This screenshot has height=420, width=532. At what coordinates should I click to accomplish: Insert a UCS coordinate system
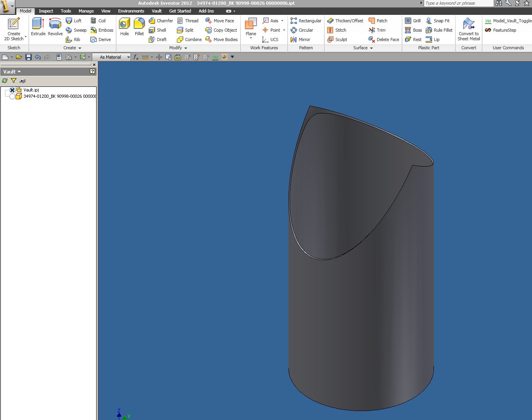(270, 39)
